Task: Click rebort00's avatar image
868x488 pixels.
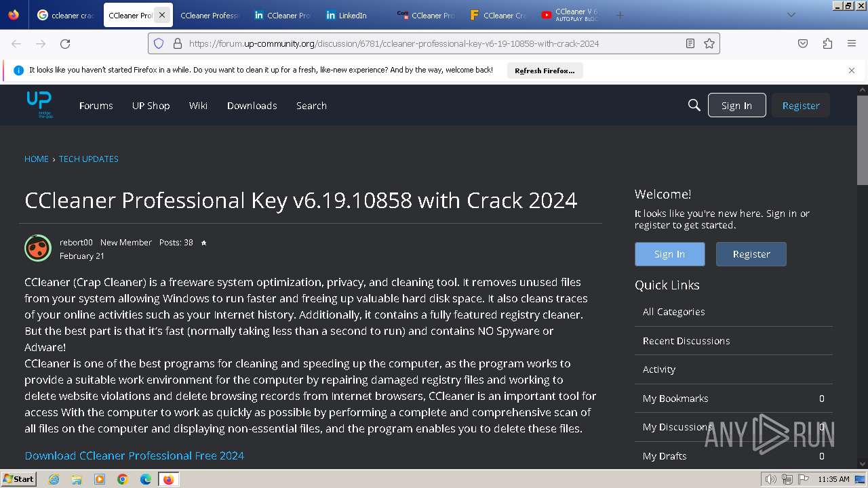Action: pos(38,248)
